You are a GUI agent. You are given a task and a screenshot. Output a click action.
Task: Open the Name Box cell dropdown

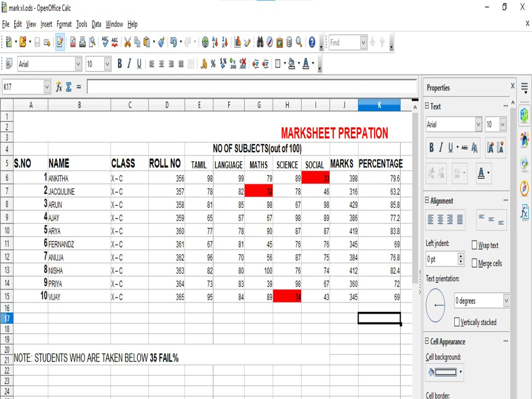(x=47, y=87)
